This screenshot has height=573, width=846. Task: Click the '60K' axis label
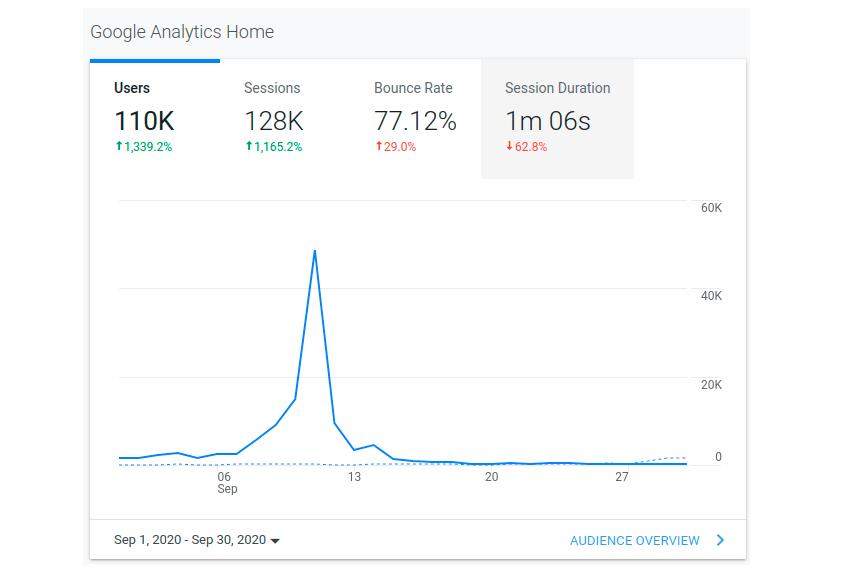click(711, 208)
